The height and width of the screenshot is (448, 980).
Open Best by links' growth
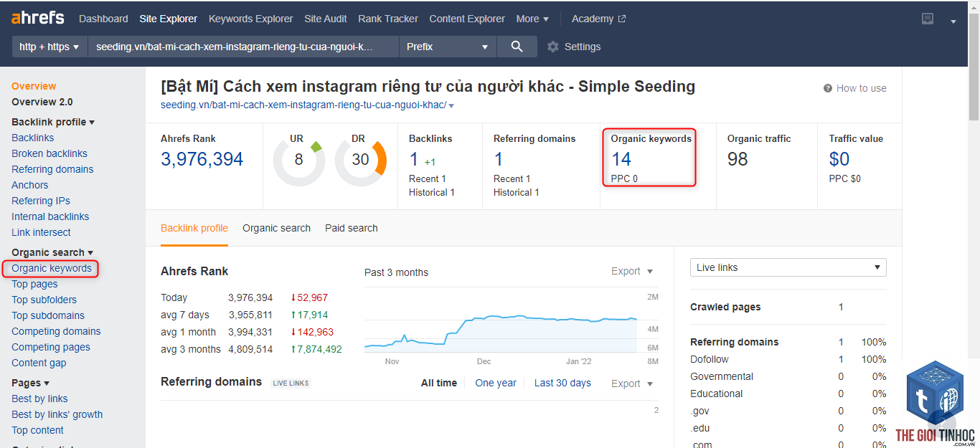(57, 414)
